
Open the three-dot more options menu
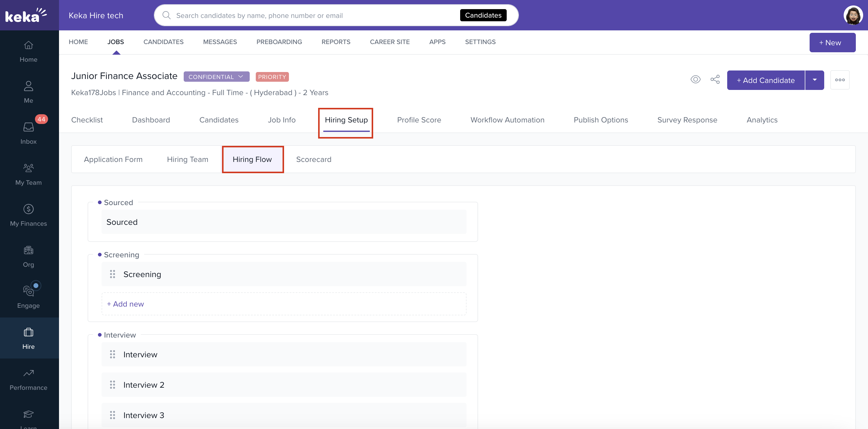click(x=840, y=80)
